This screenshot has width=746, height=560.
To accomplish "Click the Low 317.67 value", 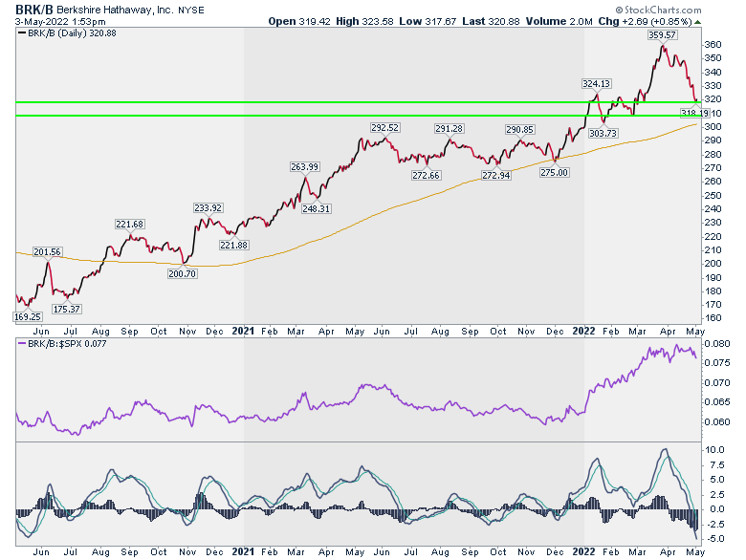I will tap(428, 21).
